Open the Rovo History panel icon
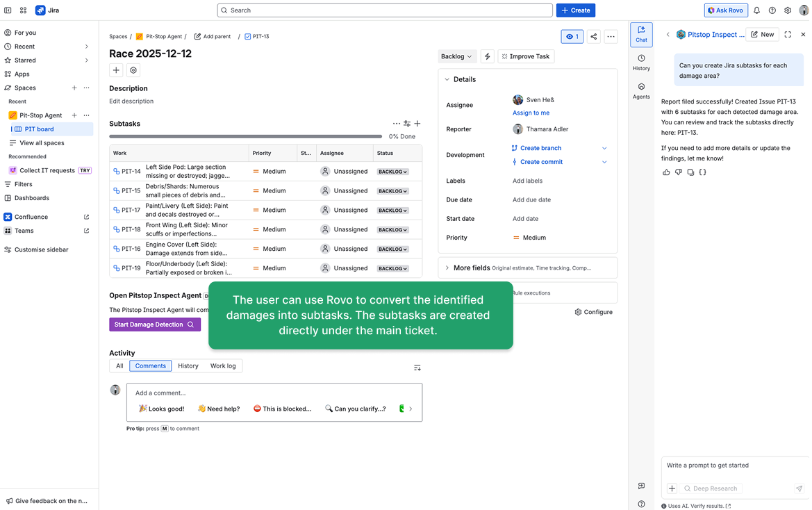The width and height of the screenshot is (812, 510). click(x=641, y=63)
